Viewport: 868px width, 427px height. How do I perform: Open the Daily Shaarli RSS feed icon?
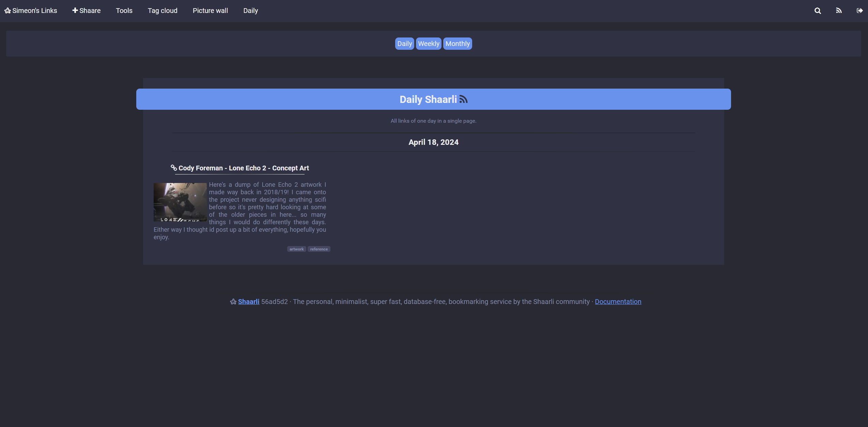(463, 100)
